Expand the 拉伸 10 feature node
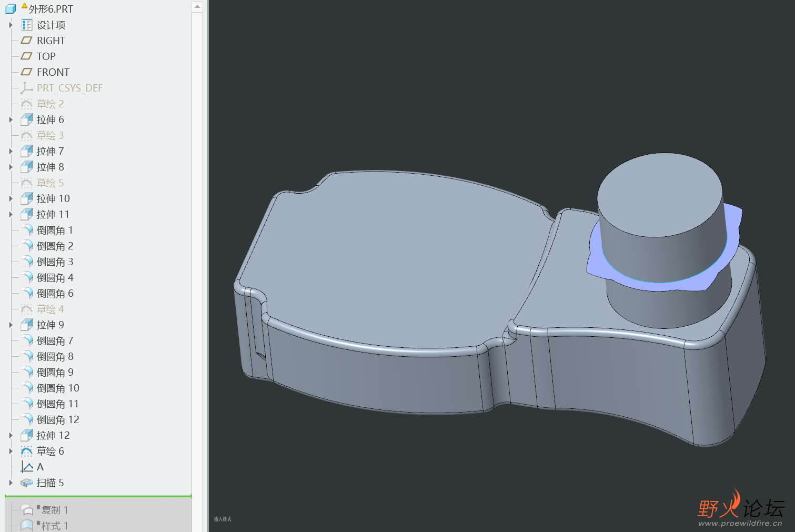 click(x=11, y=198)
